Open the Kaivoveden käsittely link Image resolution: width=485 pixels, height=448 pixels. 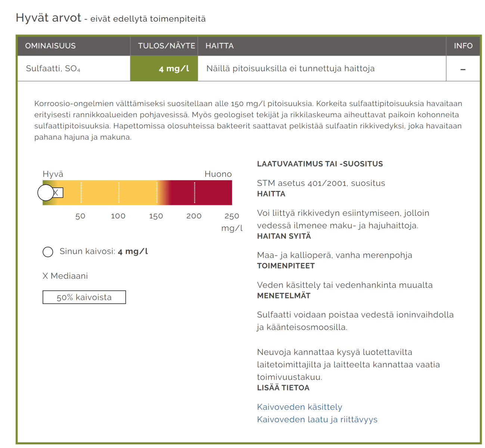299,407
